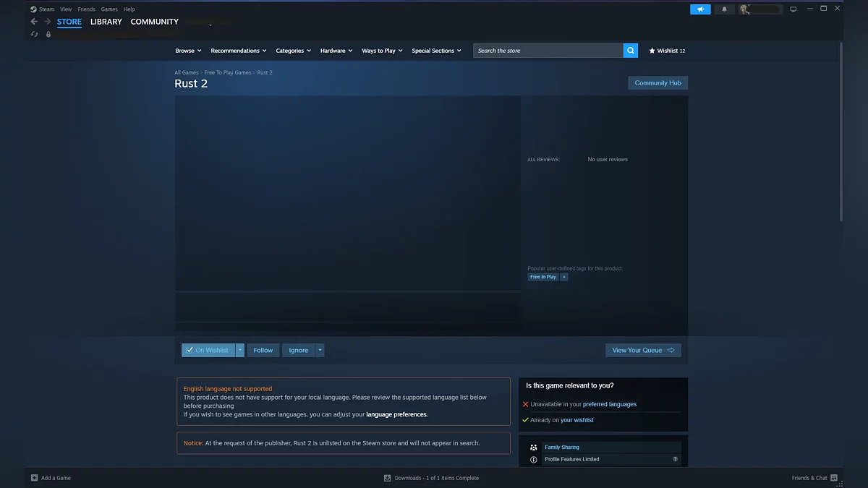Screen dimensions: 868x488
Task: Remove Rust 2 from your wishlist
Action: coord(207,350)
